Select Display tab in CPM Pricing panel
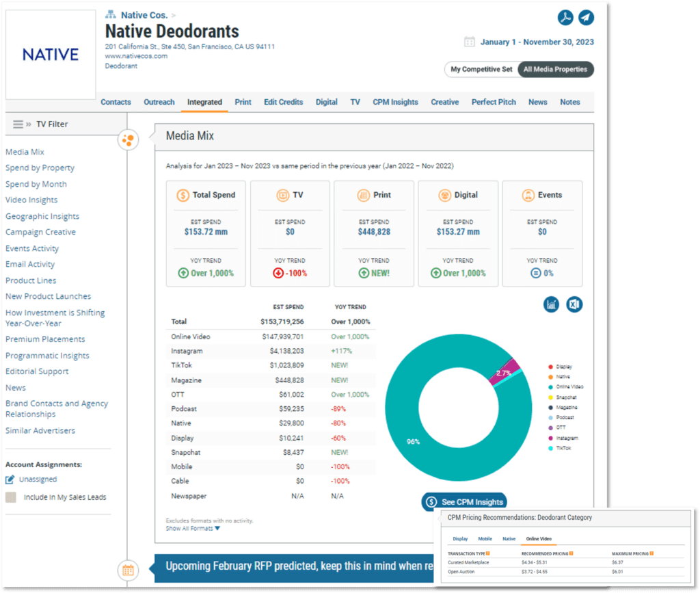Image resolution: width=700 pixels, height=593 pixels. point(460,538)
